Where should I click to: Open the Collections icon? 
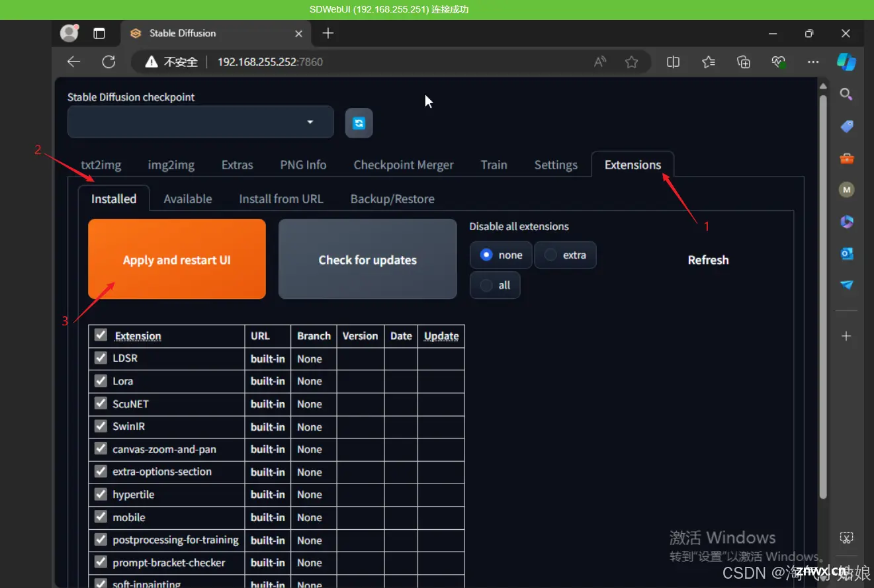pyautogui.click(x=744, y=62)
